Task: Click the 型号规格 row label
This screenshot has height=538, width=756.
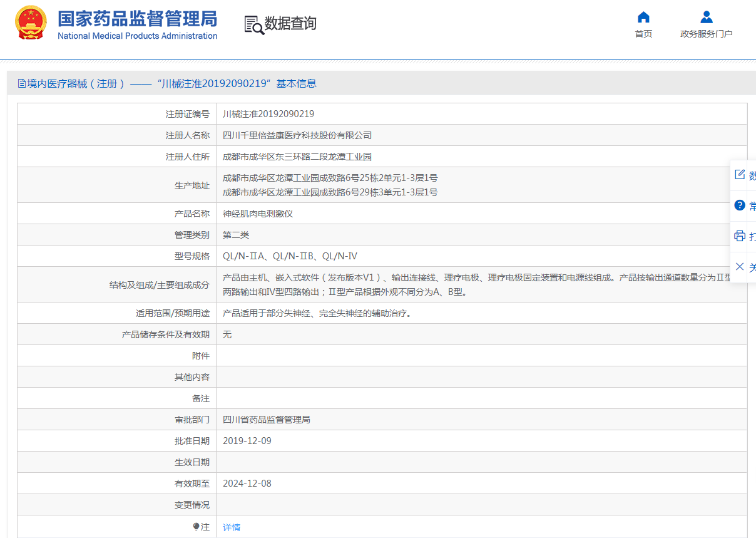Action: click(x=192, y=256)
